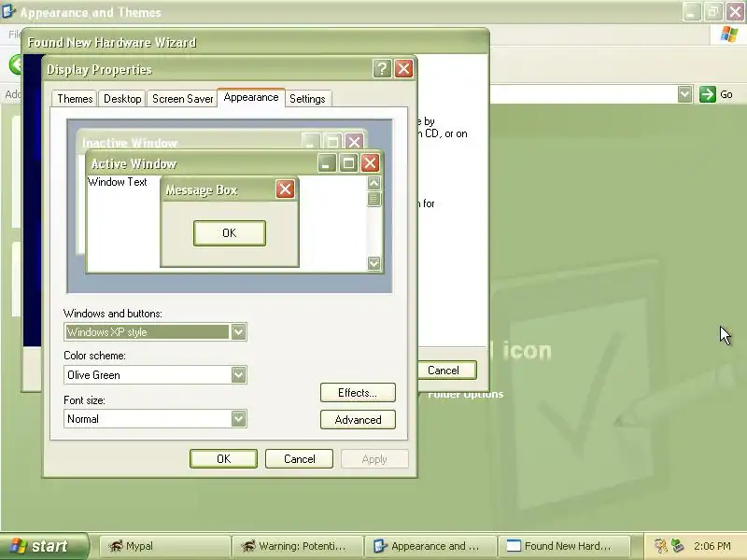This screenshot has height=560, width=747.
Task: Click the second system tray icon
Action: 677,546
